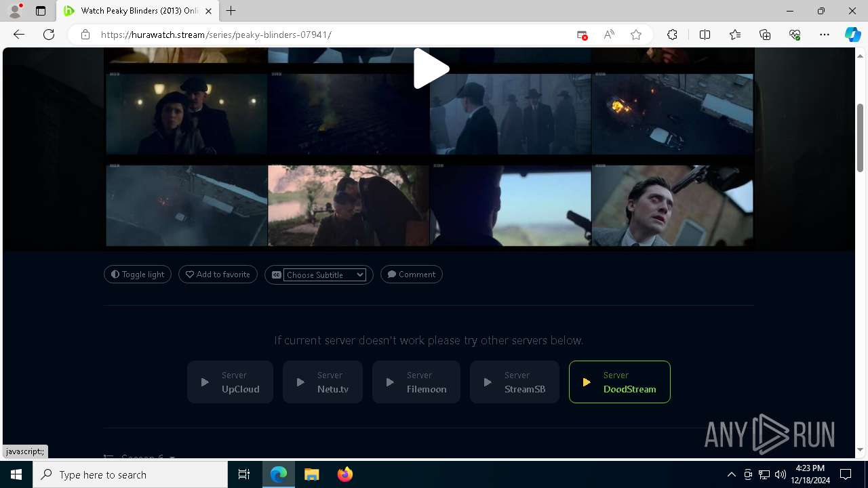Click thumbnail of woman and man in cap
The height and width of the screenshot is (488, 868).
pyautogui.click(x=186, y=113)
